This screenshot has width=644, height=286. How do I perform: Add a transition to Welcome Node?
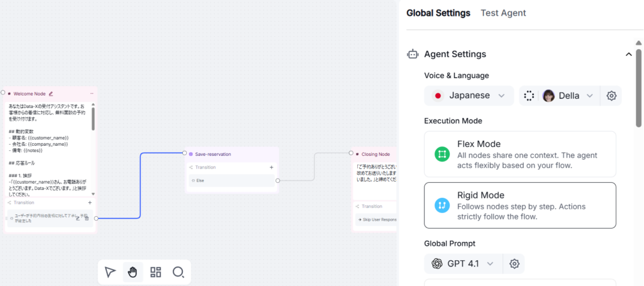(x=90, y=202)
